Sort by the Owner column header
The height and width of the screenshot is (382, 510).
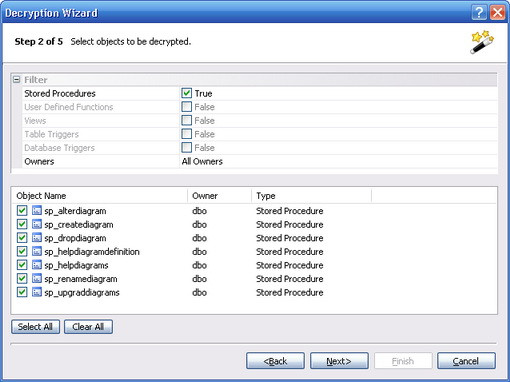(x=219, y=196)
